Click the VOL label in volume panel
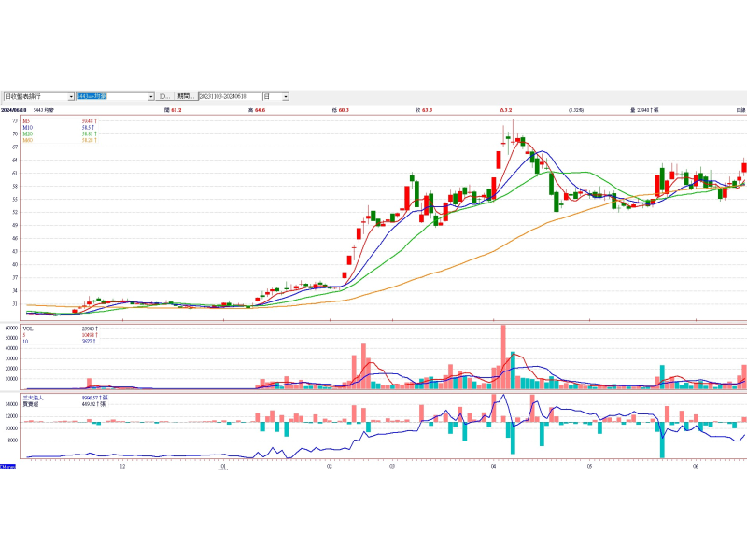 [x=28, y=329]
